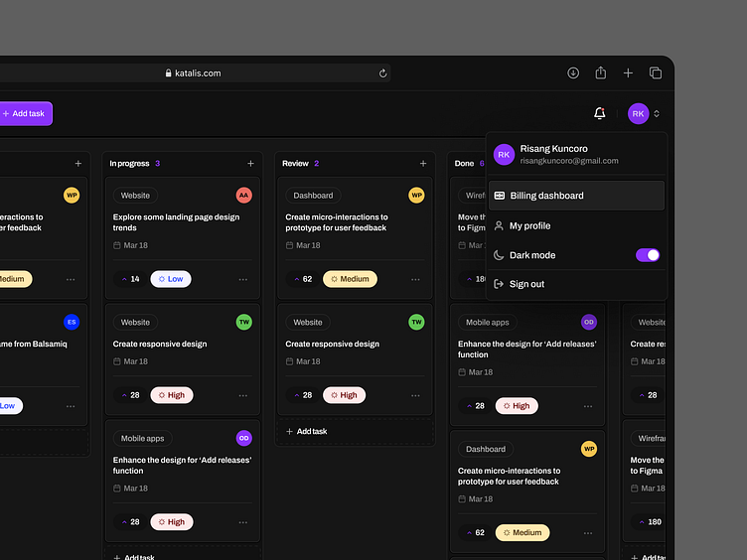Viewport: 747px width, 560px height.
Task: Open more options on Done Add releases card
Action: (x=588, y=406)
